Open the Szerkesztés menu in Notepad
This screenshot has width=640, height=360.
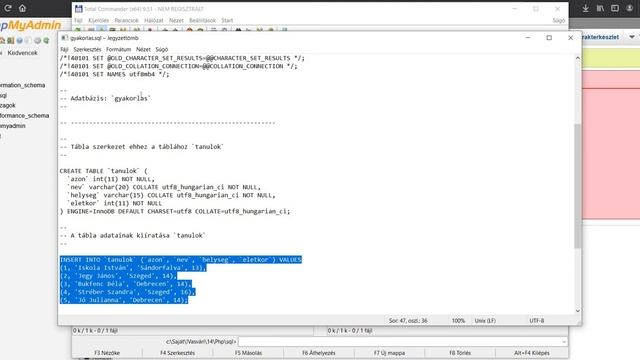(x=87, y=49)
